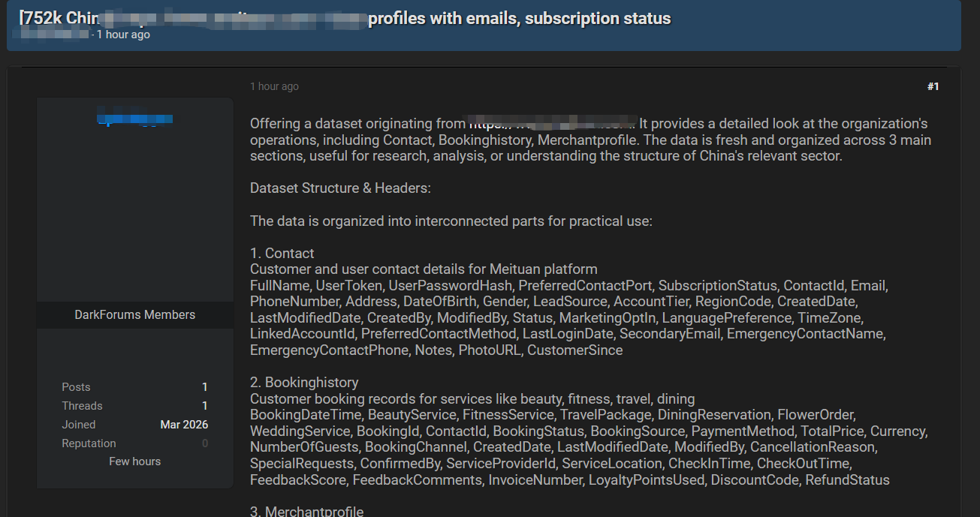This screenshot has height=517, width=980.
Task: Open the blurred thread author name under title
Action: (x=54, y=35)
